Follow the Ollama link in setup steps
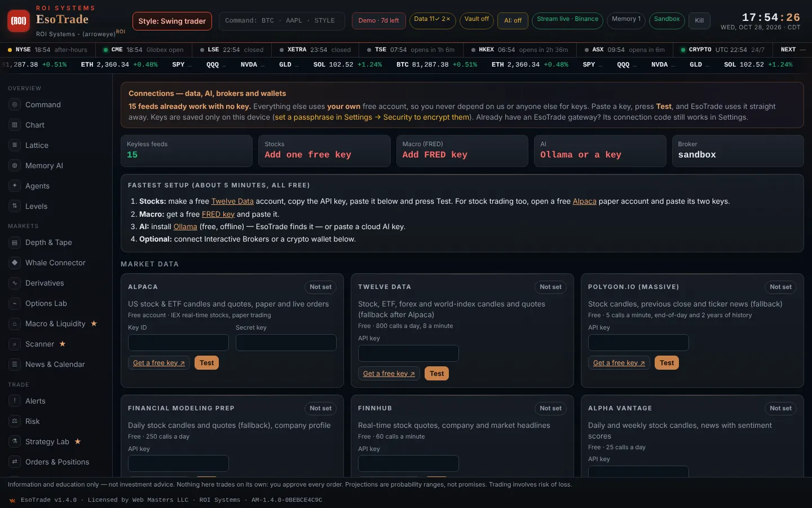This screenshot has width=812, height=508. click(185, 226)
